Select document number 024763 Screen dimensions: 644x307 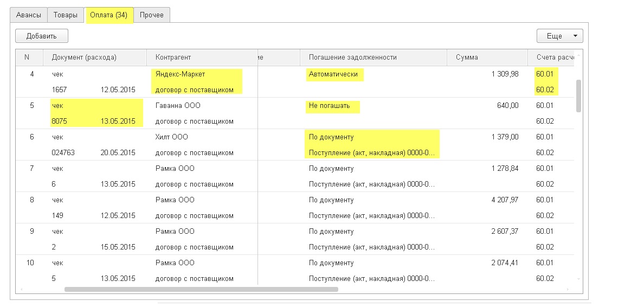63,152
